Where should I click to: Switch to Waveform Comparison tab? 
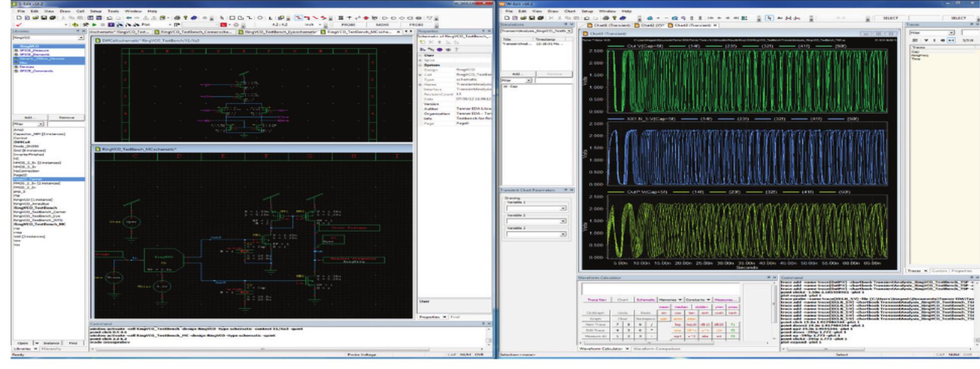657,349
